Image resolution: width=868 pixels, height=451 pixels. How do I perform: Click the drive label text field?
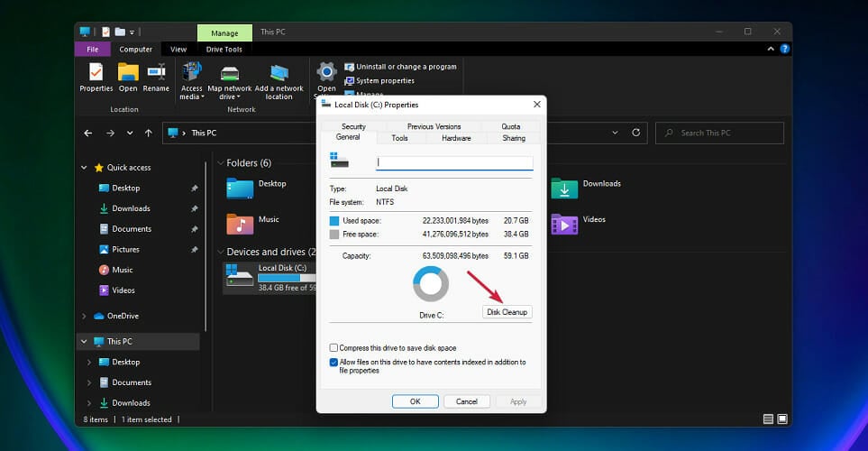tap(454, 162)
